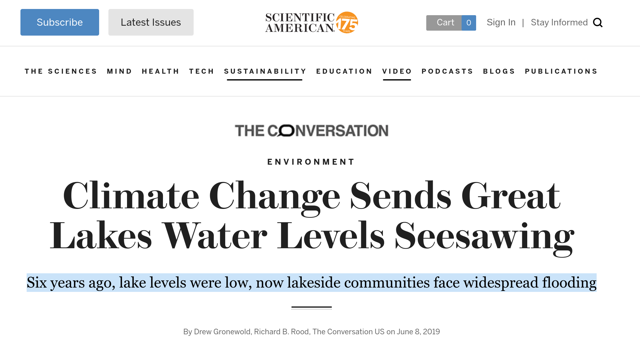640x364 pixels.
Task: Open The Sciences menu
Action: click(61, 71)
